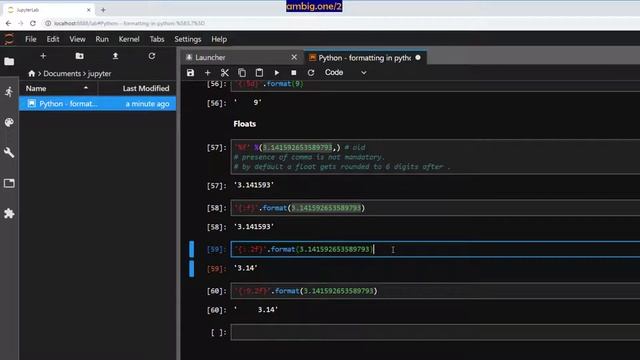Click the JupyterLab logo icon

[x=9, y=39]
